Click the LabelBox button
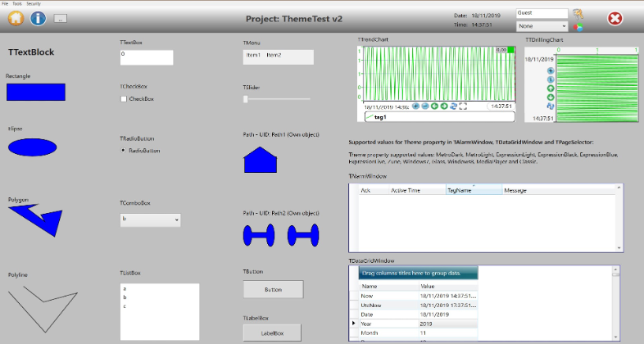The height and width of the screenshot is (344, 644). 272,333
